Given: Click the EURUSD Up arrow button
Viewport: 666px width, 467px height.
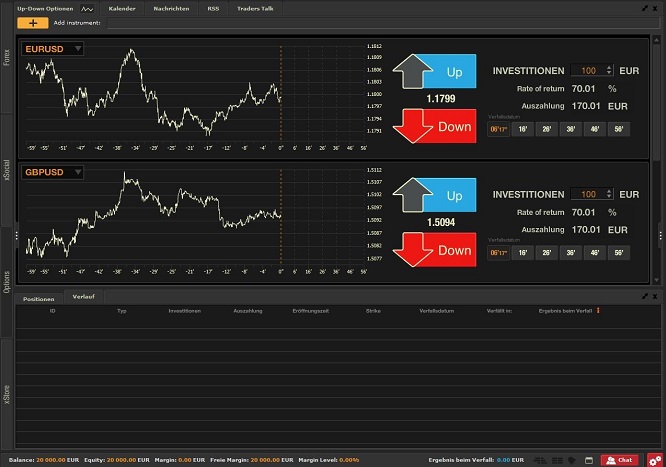Looking at the screenshot, I should click(x=435, y=71).
